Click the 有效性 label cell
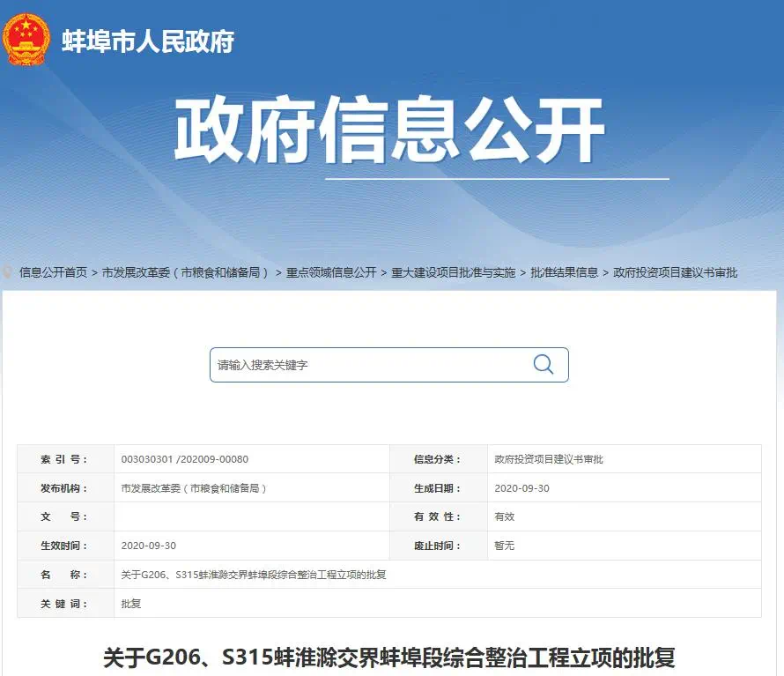 point(439,516)
